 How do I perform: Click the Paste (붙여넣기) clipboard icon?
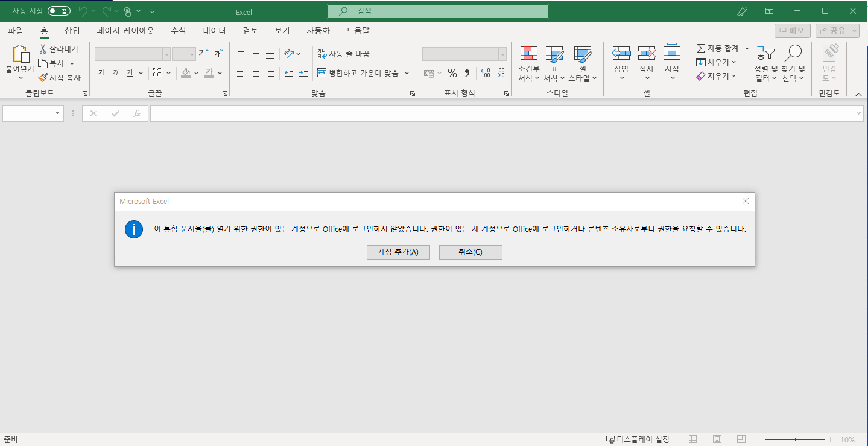21,55
